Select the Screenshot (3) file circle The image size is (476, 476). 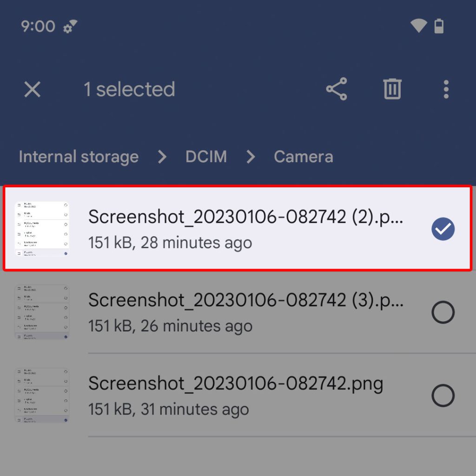(x=443, y=312)
